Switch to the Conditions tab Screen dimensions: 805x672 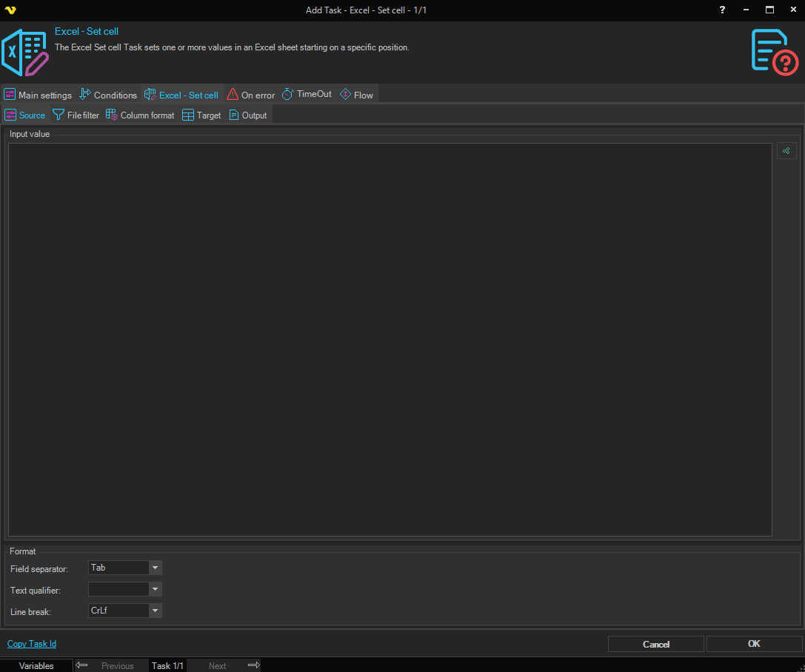(x=108, y=95)
